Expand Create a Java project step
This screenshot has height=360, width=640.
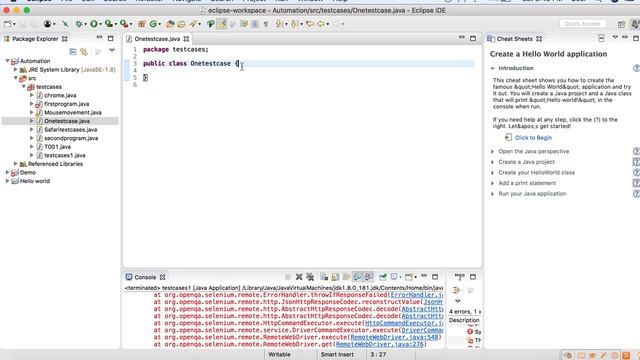pyautogui.click(x=493, y=162)
